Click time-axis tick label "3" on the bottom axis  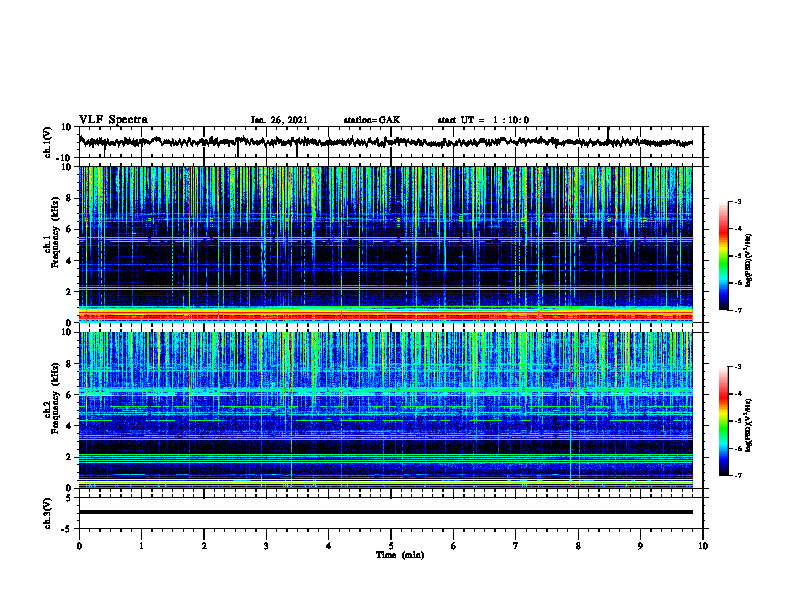[266, 546]
